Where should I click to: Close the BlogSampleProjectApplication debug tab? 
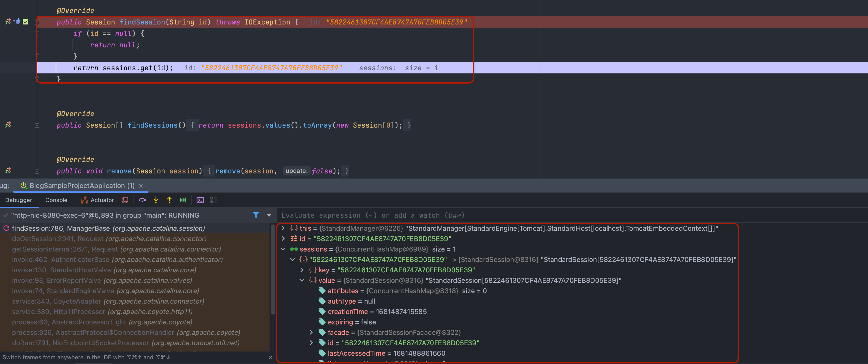141,186
